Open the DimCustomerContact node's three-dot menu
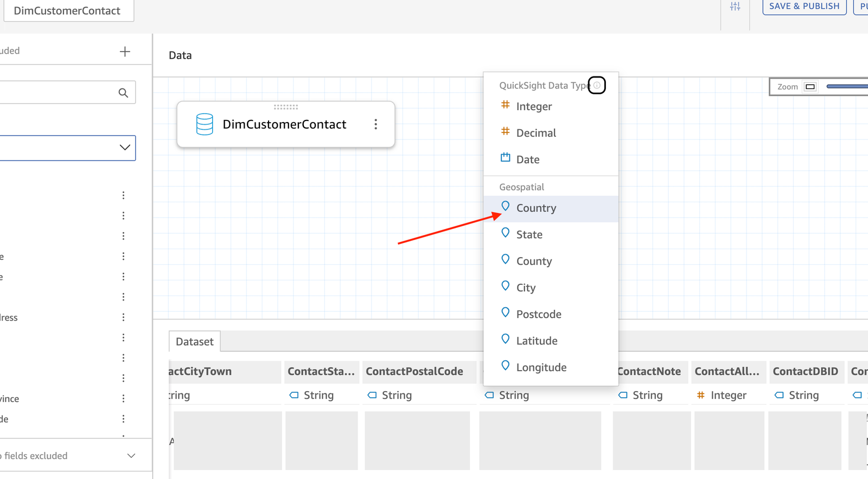 (375, 124)
